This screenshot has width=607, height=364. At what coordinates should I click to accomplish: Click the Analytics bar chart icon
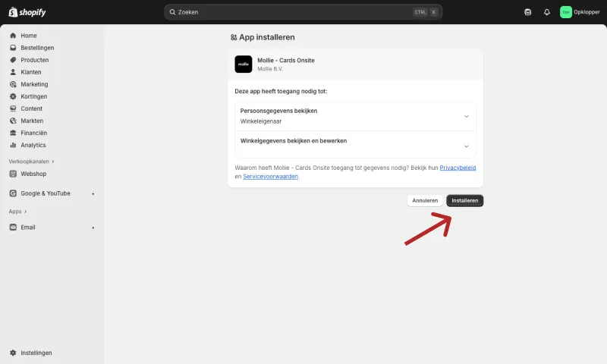click(13, 145)
